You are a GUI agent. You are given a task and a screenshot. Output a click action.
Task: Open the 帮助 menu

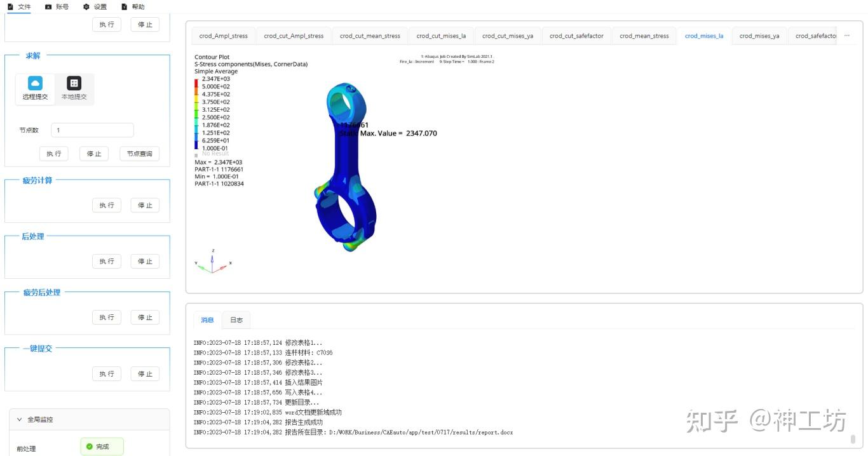(x=133, y=7)
